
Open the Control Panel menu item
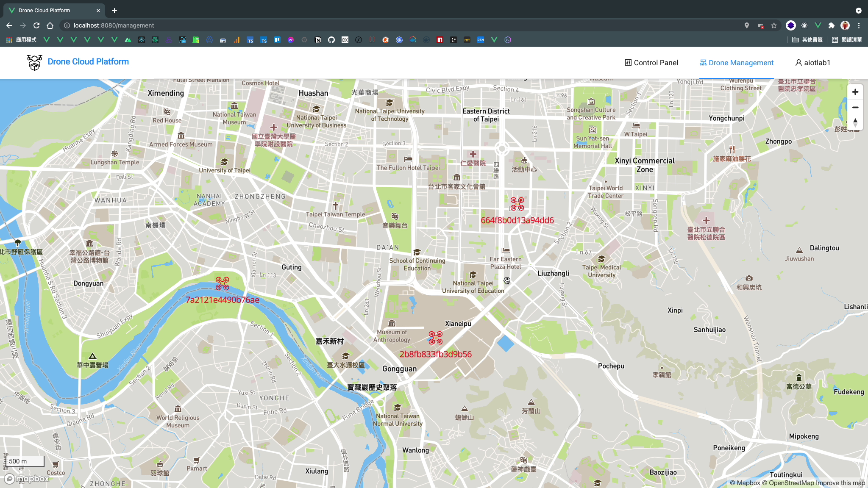coord(651,63)
